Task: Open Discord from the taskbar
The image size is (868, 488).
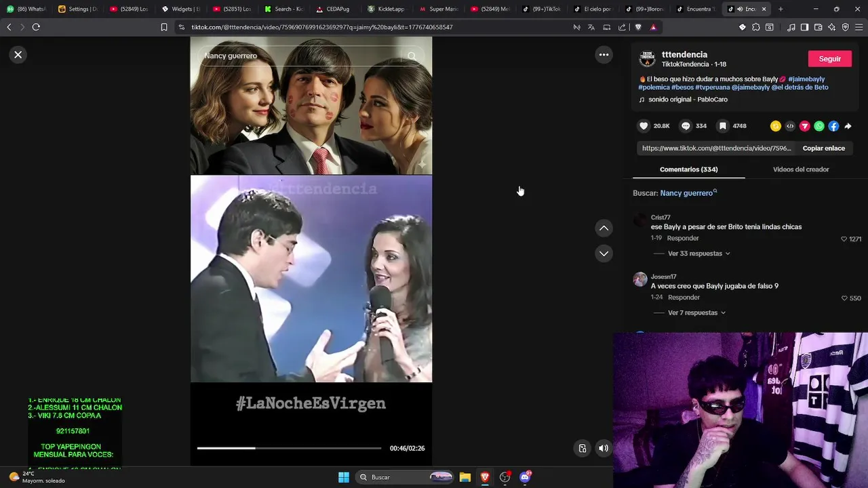Action: click(x=525, y=477)
